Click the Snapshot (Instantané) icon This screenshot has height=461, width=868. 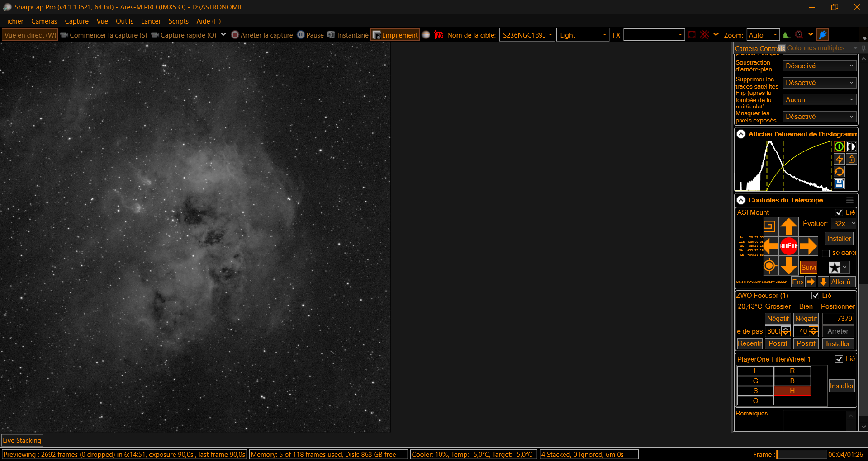(331, 35)
